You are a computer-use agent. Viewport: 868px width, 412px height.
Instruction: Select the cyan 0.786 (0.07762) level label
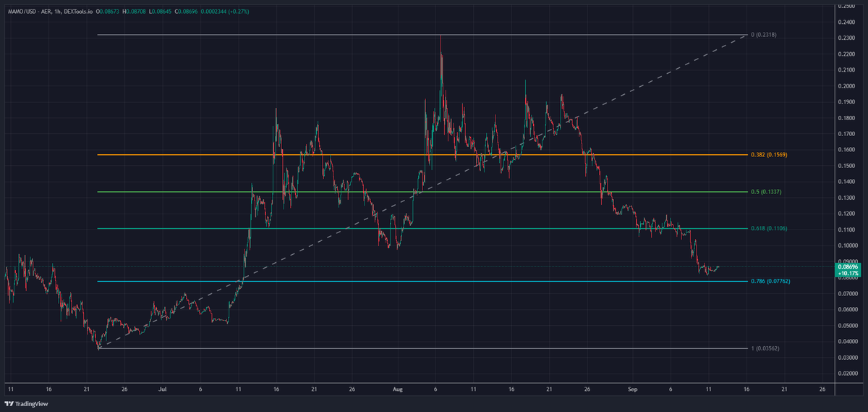click(x=770, y=281)
